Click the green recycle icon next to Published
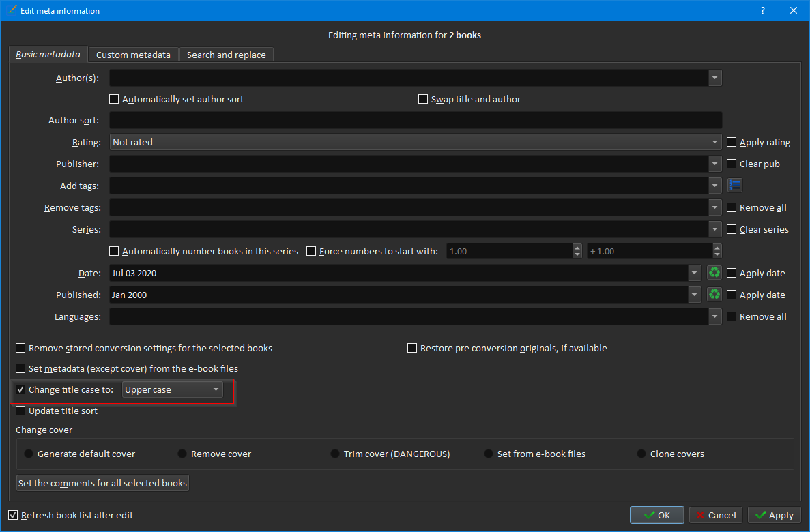Viewport: 810px width, 532px height. [x=714, y=294]
